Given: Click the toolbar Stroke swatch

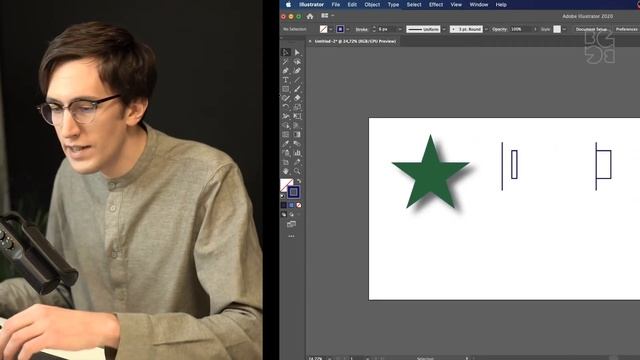Looking at the screenshot, I should [x=293, y=192].
